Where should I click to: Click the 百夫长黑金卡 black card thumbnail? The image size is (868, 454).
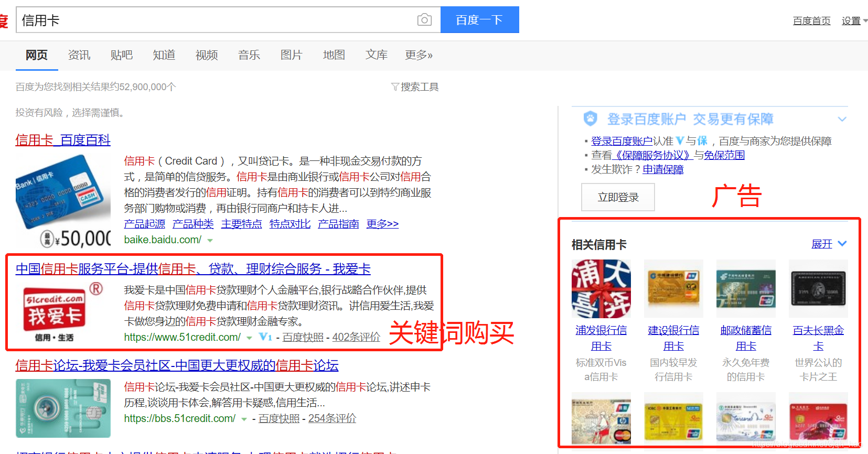[818, 288]
